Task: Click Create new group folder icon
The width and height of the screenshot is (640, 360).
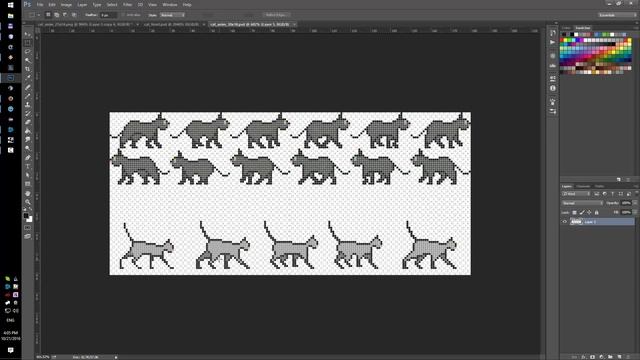Action: [610, 357]
